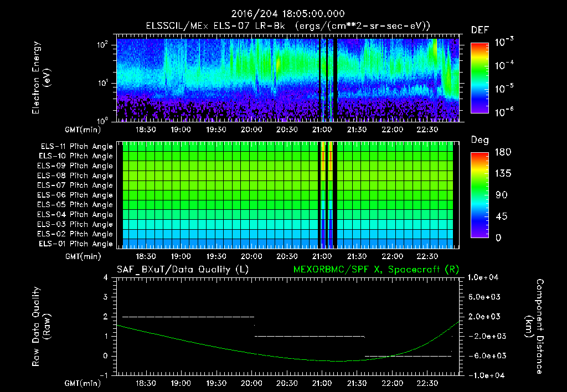Viewport: 567px width, 392px height.
Task: Select the ELS-06 Pitch Angle label
Action: (75, 195)
